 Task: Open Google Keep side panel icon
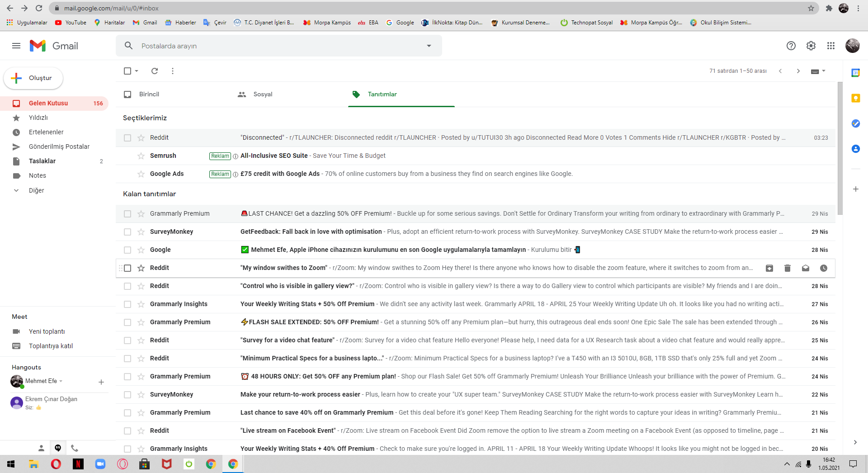tap(856, 98)
